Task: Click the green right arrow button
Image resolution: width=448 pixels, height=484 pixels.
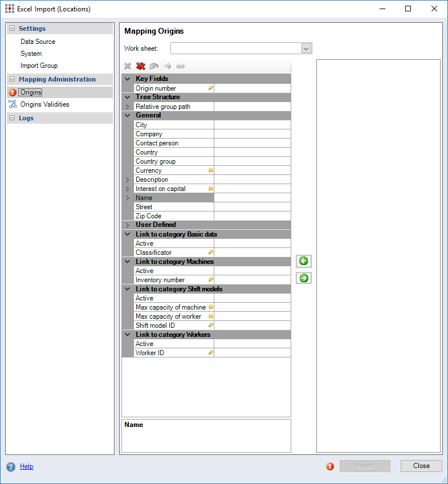Action: coord(304,278)
